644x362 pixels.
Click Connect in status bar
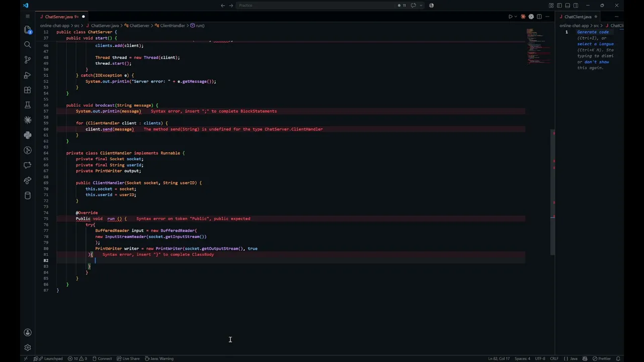pyautogui.click(x=102, y=358)
